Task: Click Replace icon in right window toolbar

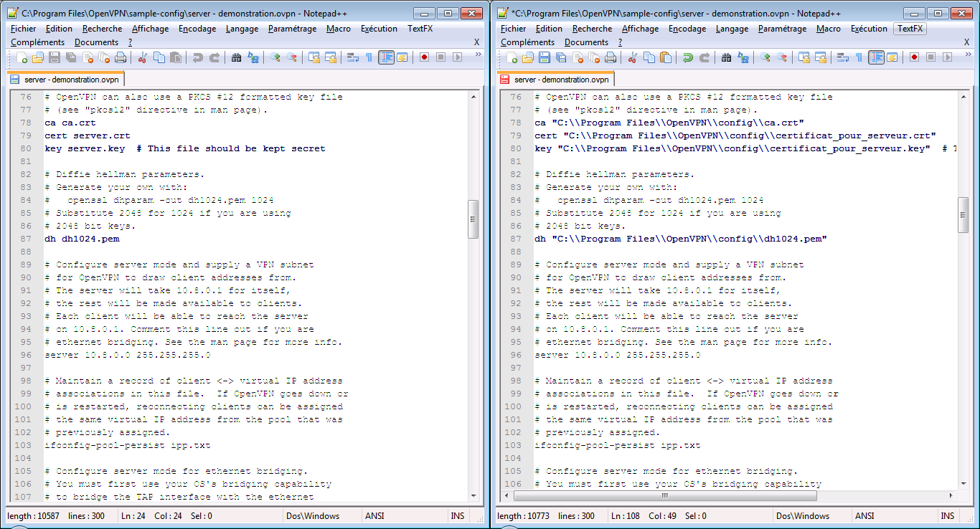Action: (743, 57)
